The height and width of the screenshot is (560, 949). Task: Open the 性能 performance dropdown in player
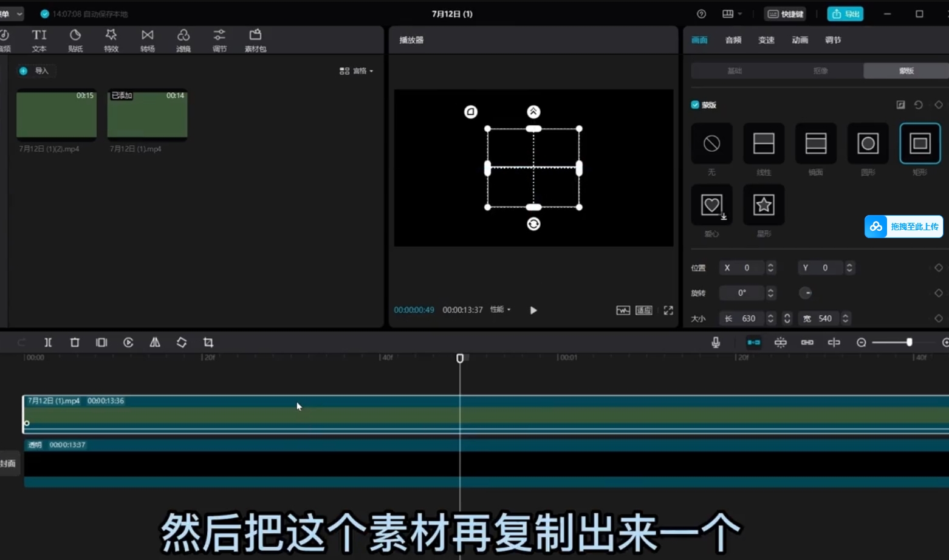(500, 310)
